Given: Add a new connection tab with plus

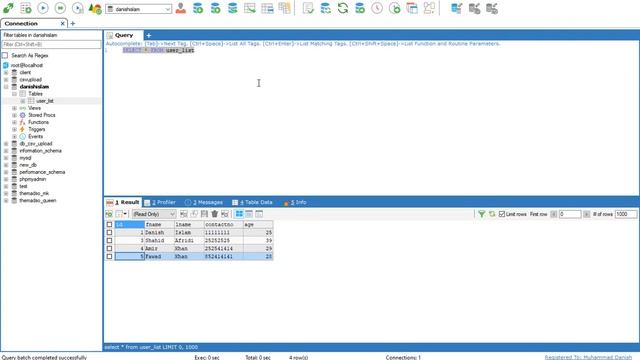Looking at the screenshot, I should (73, 24).
